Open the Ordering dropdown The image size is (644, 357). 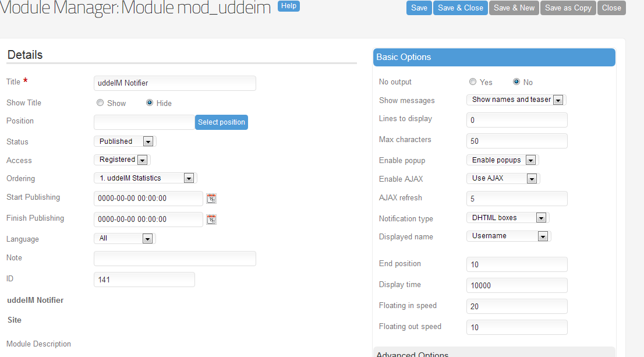tap(146, 178)
